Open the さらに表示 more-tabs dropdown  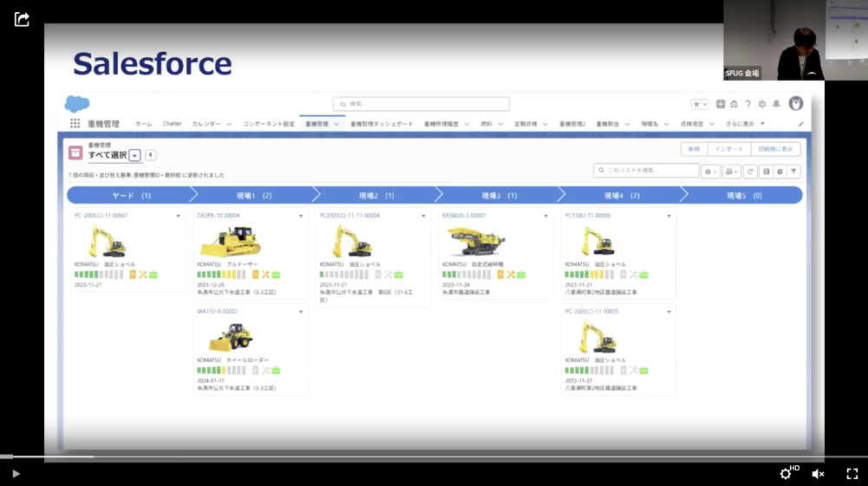pos(745,124)
